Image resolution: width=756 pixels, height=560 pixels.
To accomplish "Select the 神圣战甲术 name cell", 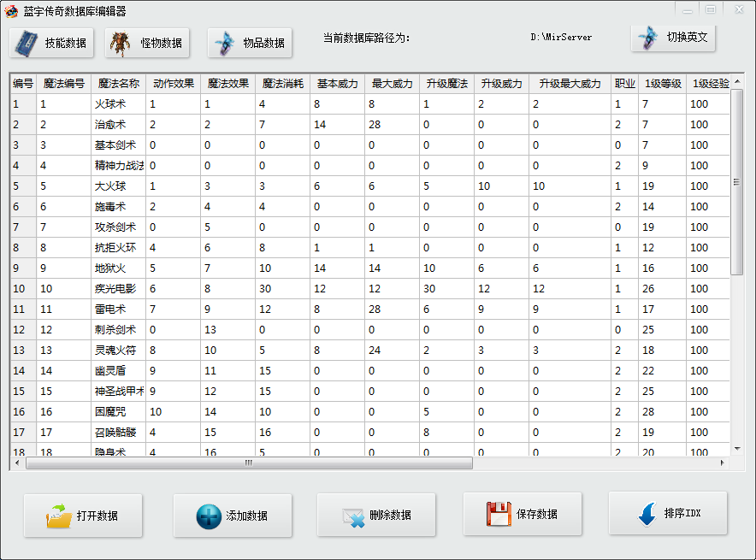I will [118, 391].
